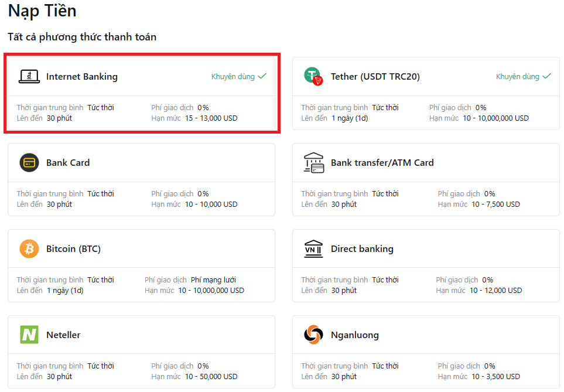Click the Direct banking VN building icon
The width and height of the screenshot is (564, 392).
coord(313,248)
